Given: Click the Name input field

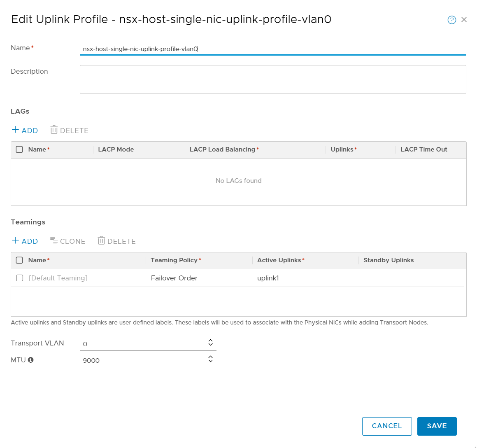Looking at the screenshot, I should (x=272, y=49).
